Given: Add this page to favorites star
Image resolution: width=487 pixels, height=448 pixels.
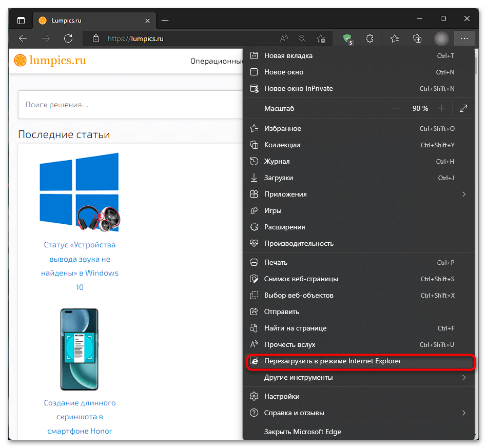Looking at the screenshot, I should coord(321,38).
